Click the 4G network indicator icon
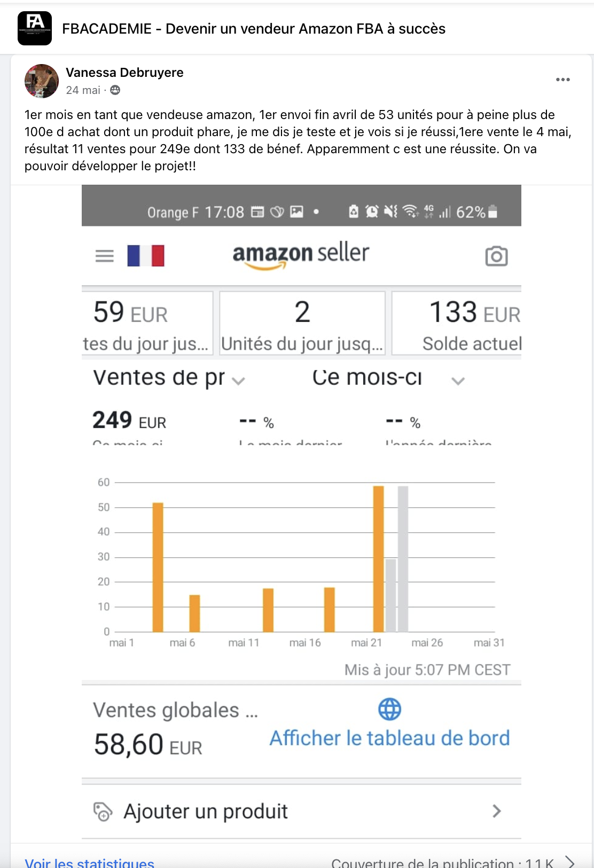 pos(428,212)
